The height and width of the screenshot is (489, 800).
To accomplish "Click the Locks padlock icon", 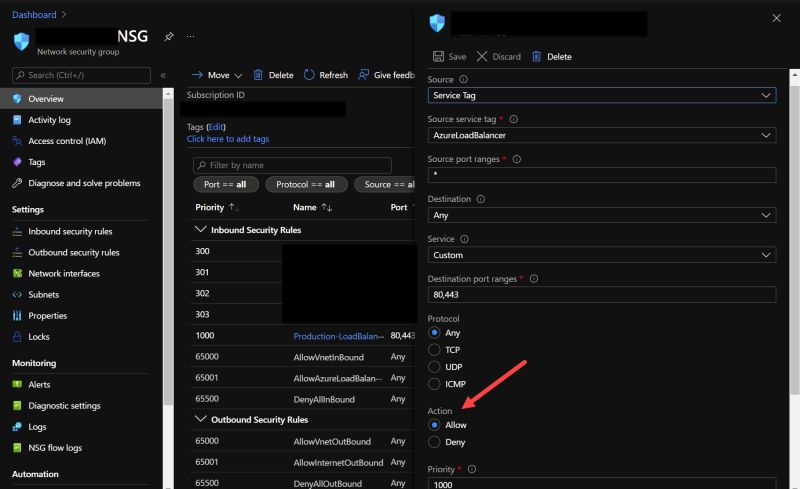I will coord(17,336).
